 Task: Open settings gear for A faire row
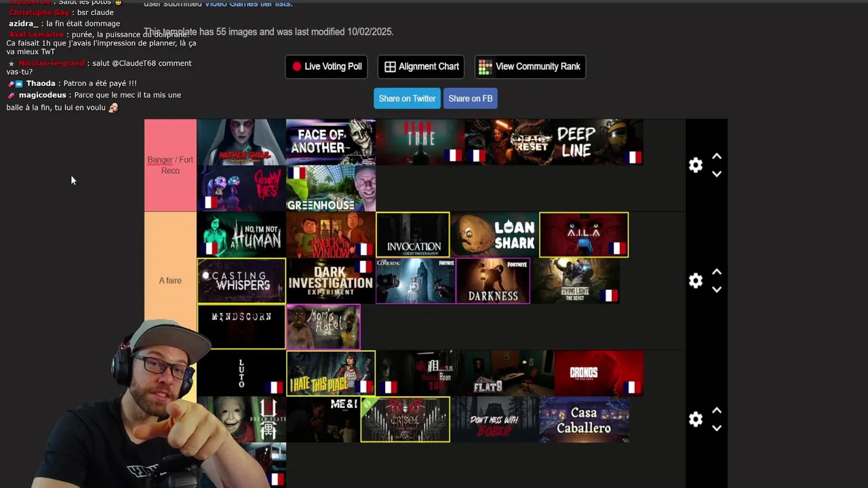pos(696,281)
